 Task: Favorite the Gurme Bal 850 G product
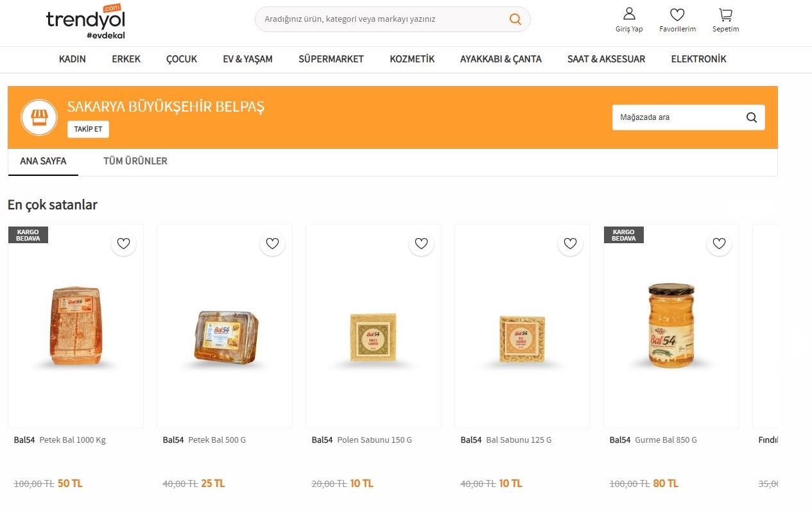[x=720, y=244]
